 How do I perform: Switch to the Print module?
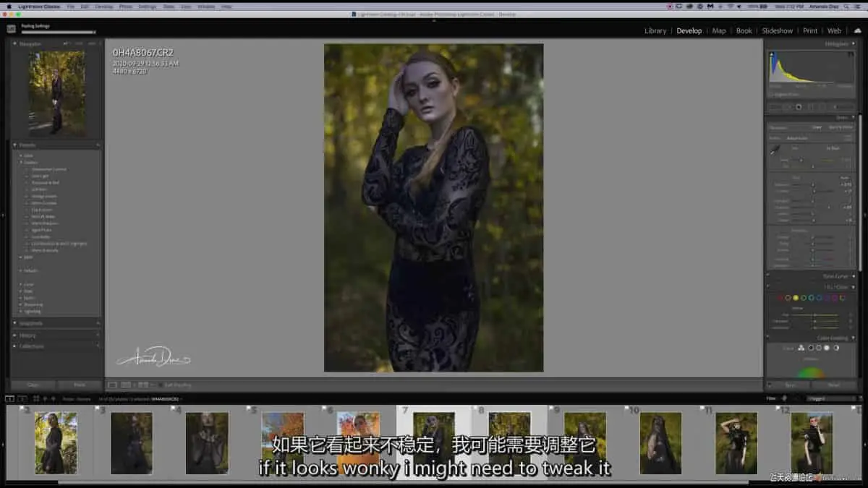coord(810,31)
